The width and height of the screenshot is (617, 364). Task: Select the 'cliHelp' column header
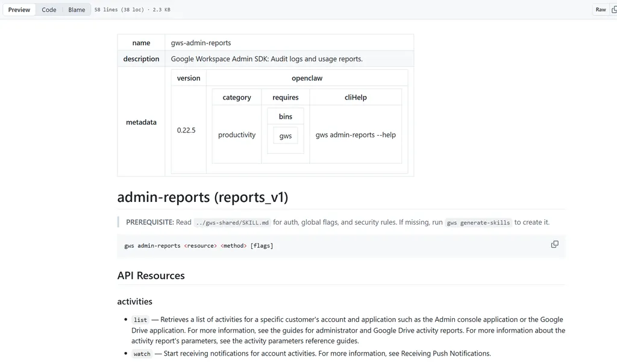(x=355, y=97)
